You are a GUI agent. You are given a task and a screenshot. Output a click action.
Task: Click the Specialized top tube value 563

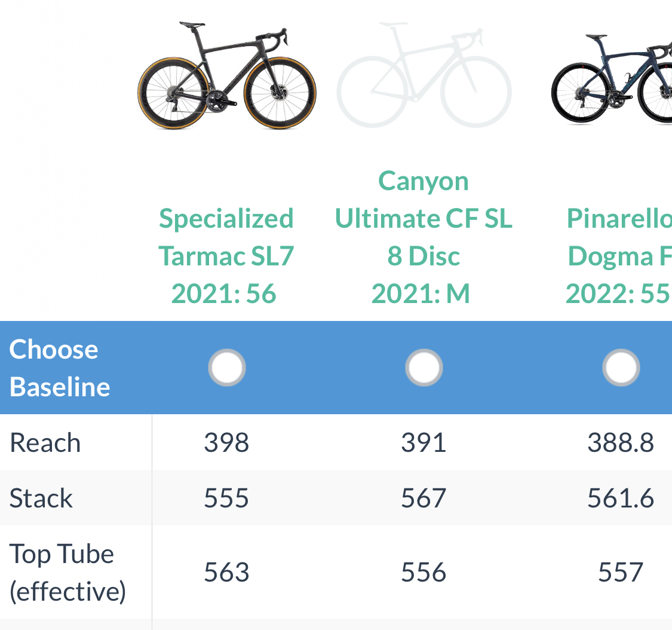click(x=226, y=573)
